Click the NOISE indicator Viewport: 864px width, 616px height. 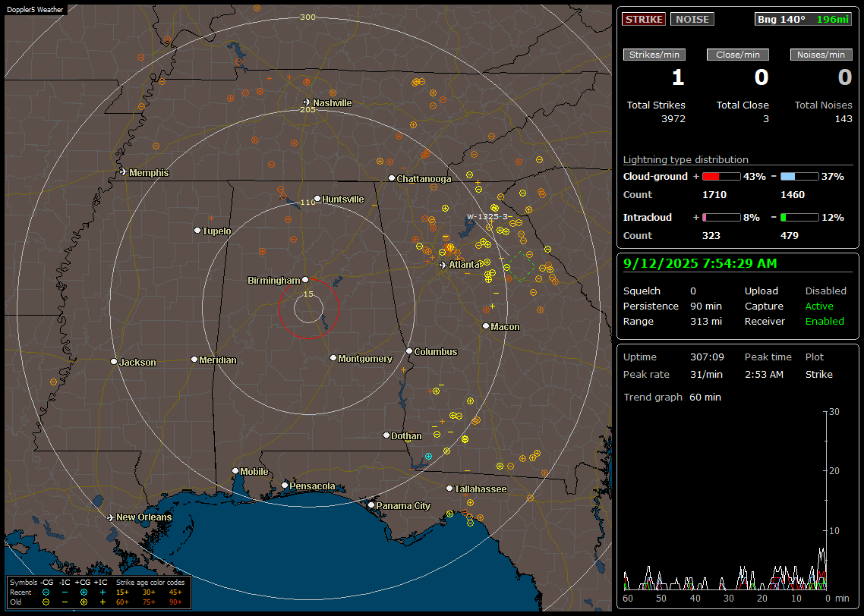click(692, 19)
